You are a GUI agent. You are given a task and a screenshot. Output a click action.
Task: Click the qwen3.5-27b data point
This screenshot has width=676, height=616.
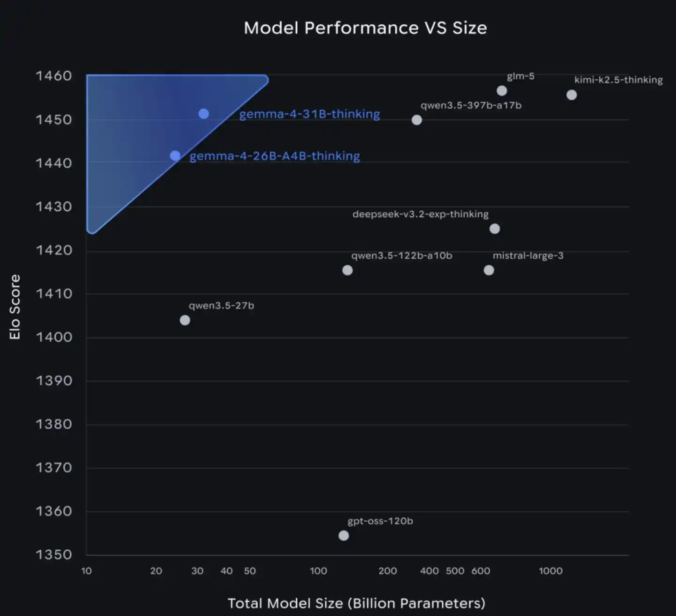pos(185,320)
